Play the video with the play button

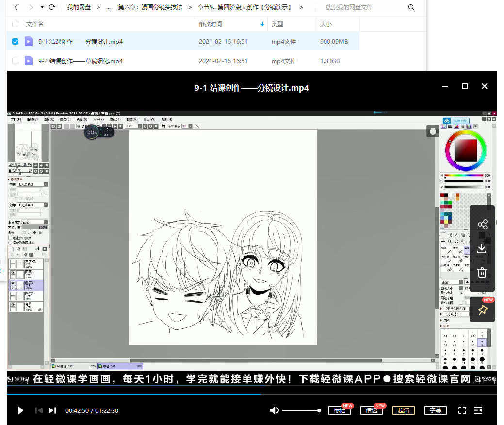[x=20, y=410]
